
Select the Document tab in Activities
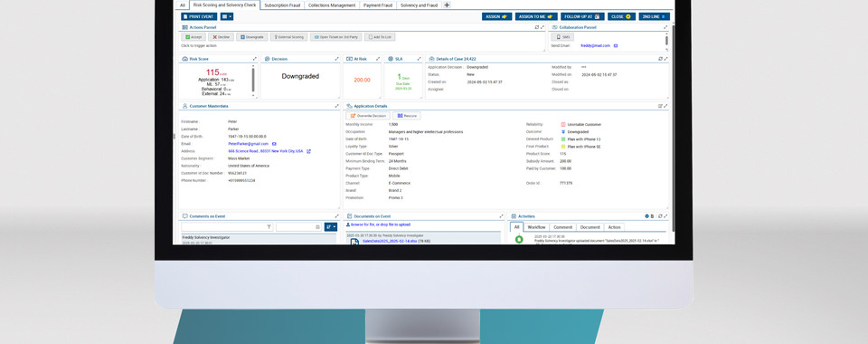590,227
